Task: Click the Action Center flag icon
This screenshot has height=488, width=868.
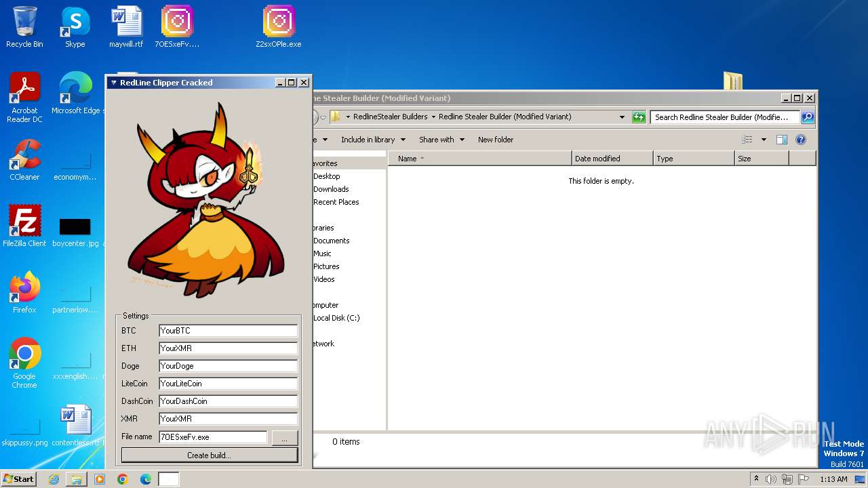Action: click(804, 479)
